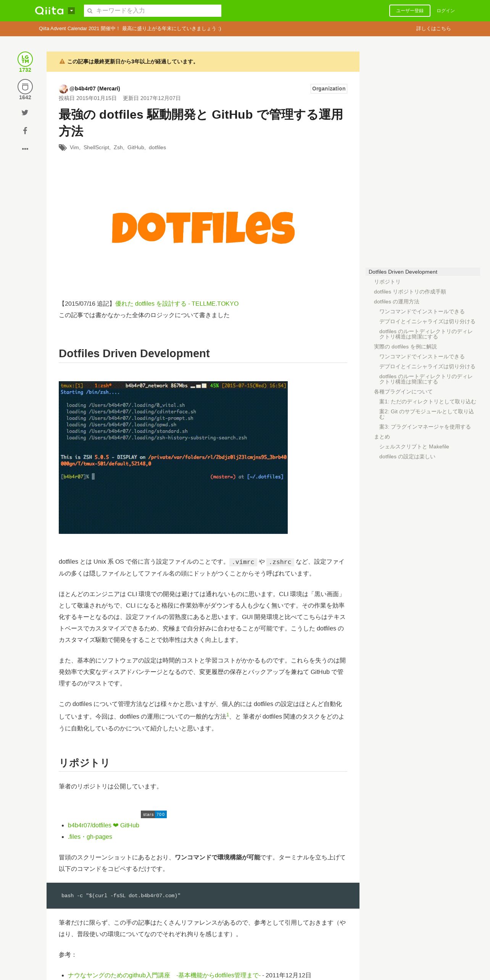Jump to dotfiles の運用方法 in TOC
Image resolution: width=490 pixels, height=980 pixels.
tap(397, 301)
